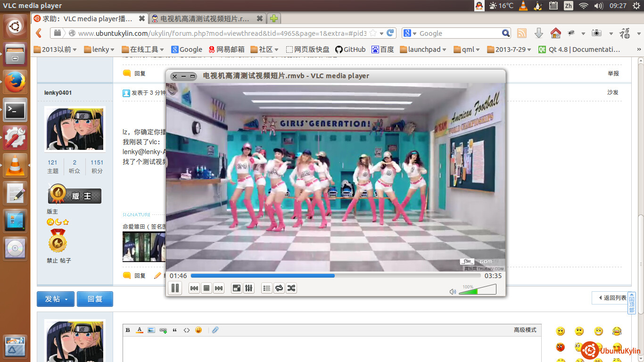
Task: Open the GitHub bookmark
Action: [350, 49]
